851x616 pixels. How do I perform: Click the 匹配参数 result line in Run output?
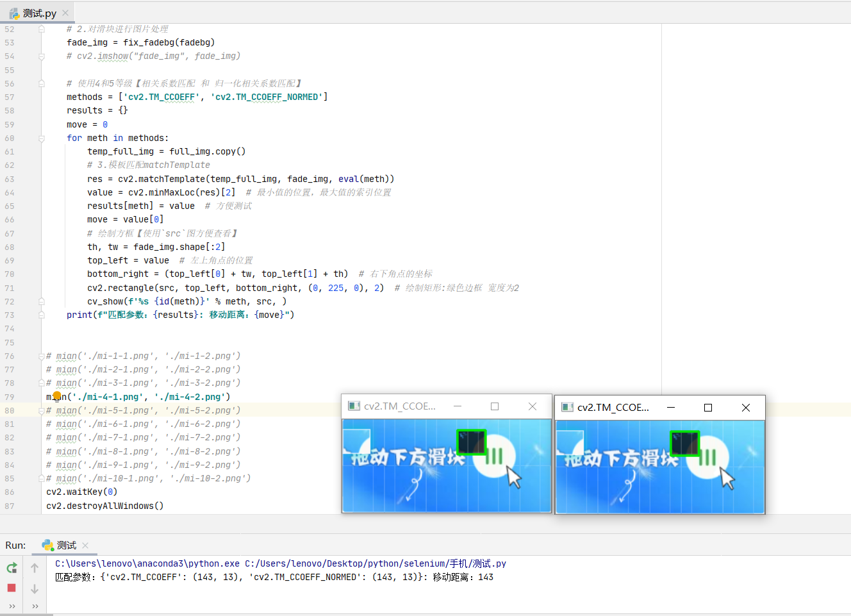click(274, 577)
